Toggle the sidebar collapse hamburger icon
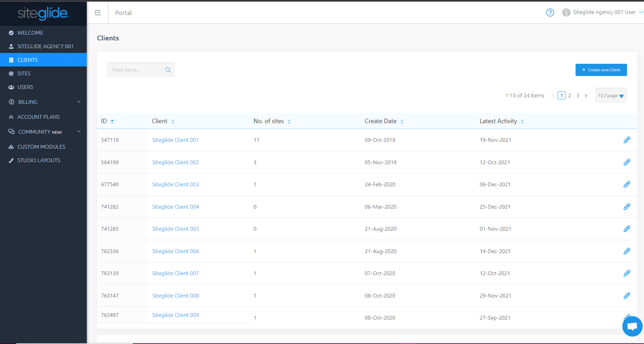Viewport: 644px width, 344px height. tap(98, 13)
